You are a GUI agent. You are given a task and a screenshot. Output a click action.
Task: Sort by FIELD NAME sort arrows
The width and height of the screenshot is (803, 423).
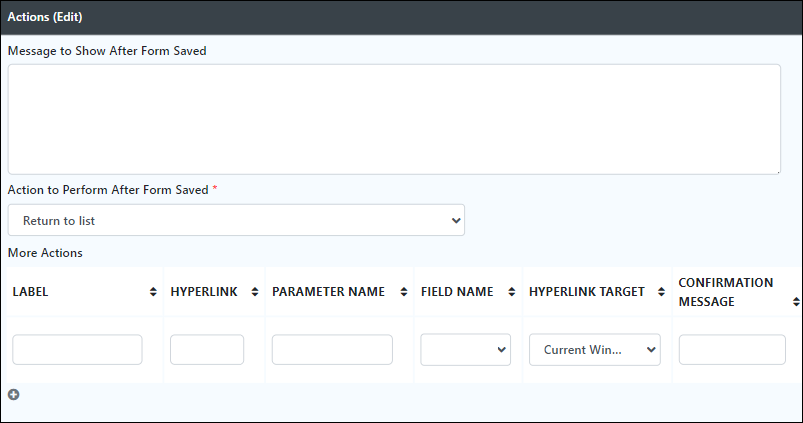click(x=511, y=292)
